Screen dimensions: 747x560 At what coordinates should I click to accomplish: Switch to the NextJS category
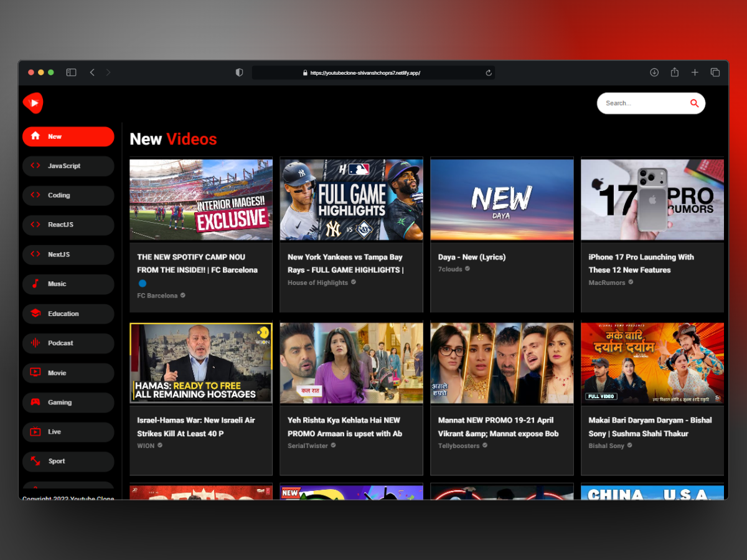pyautogui.click(x=68, y=254)
